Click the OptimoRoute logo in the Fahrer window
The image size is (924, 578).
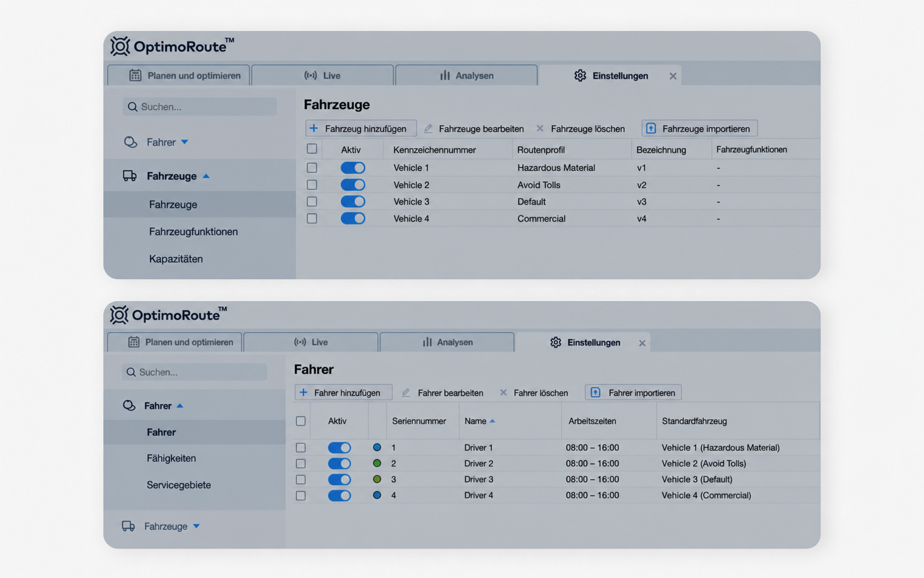[x=169, y=314]
